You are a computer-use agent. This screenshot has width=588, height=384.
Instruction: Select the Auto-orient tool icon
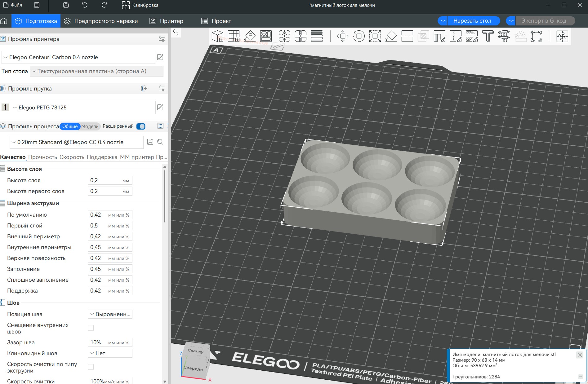point(250,36)
